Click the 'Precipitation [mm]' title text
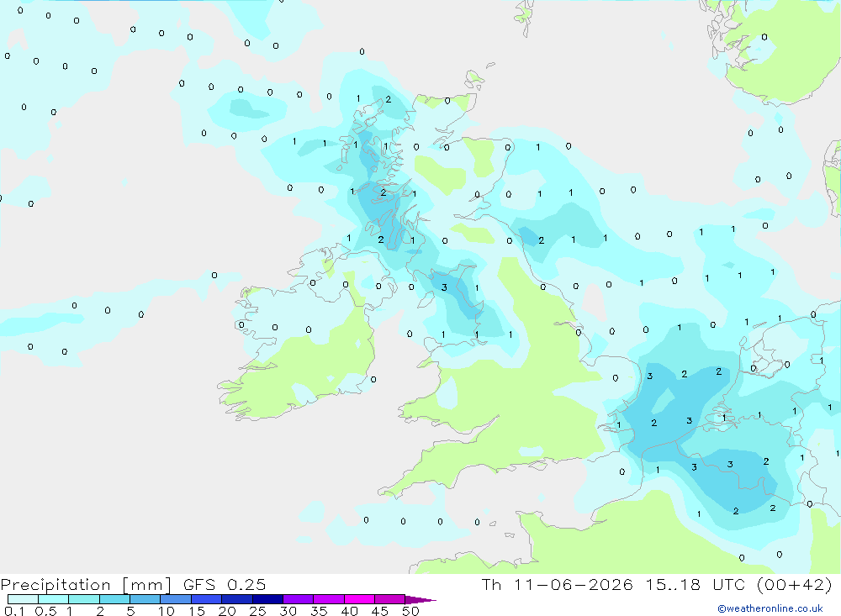 (86, 585)
